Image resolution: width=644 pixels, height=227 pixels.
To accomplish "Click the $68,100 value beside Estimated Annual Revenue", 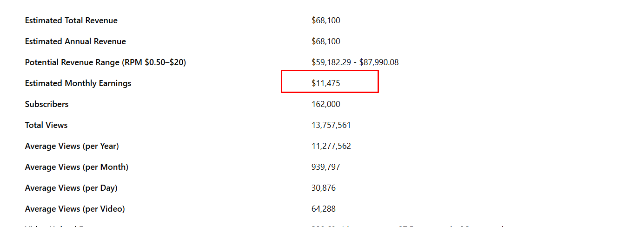I will [x=325, y=41].
